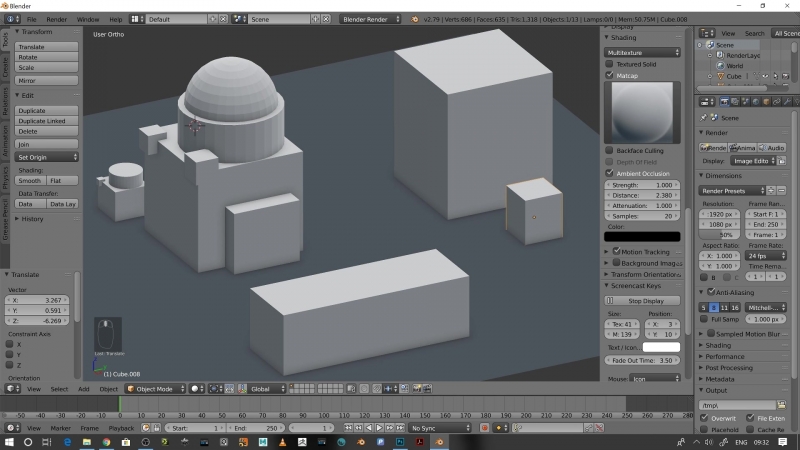Click the pin icon beside Scene
This screenshot has height=450, width=800.
(704, 118)
